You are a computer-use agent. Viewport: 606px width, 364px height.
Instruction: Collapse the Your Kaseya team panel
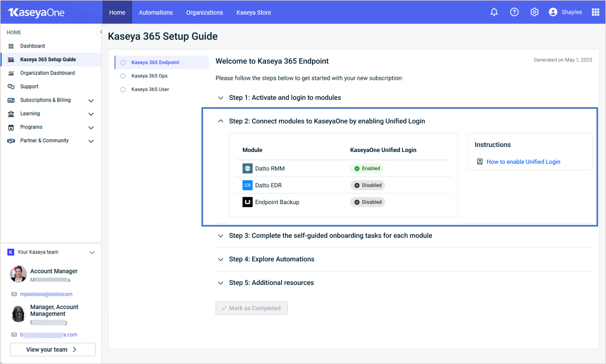pos(92,252)
